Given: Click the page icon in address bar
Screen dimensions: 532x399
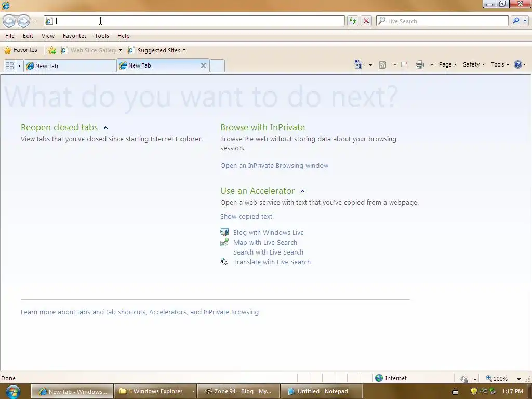Looking at the screenshot, I should pyautogui.click(x=49, y=21).
